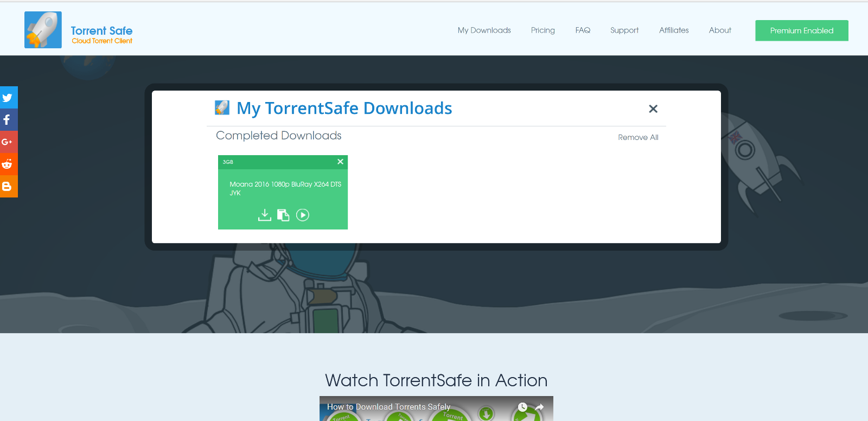Viewport: 868px width, 421px height.
Task: Click the video's Share arrow icon
Action: (539, 407)
